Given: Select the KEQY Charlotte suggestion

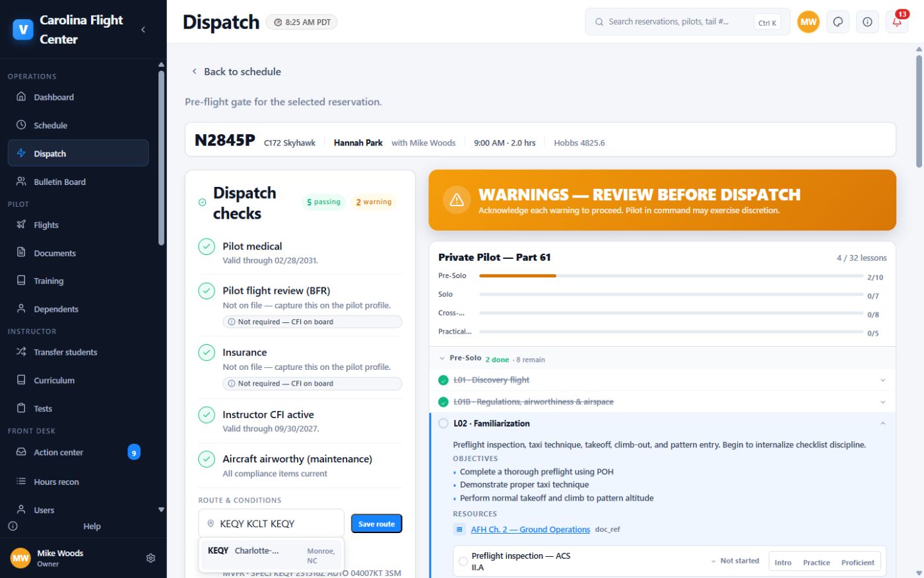Looking at the screenshot, I should pos(271,555).
